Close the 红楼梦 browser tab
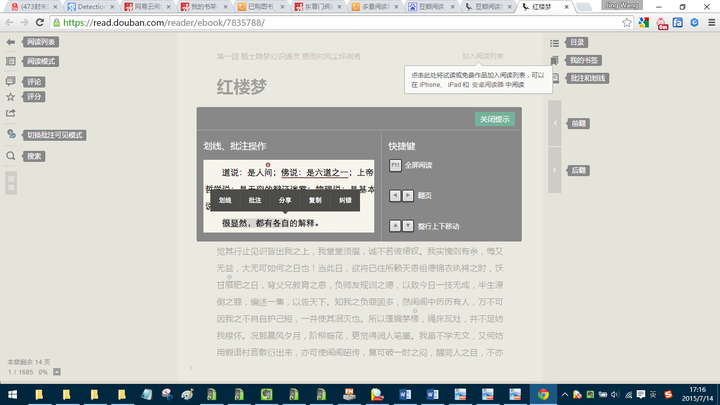 tap(566, 7)
